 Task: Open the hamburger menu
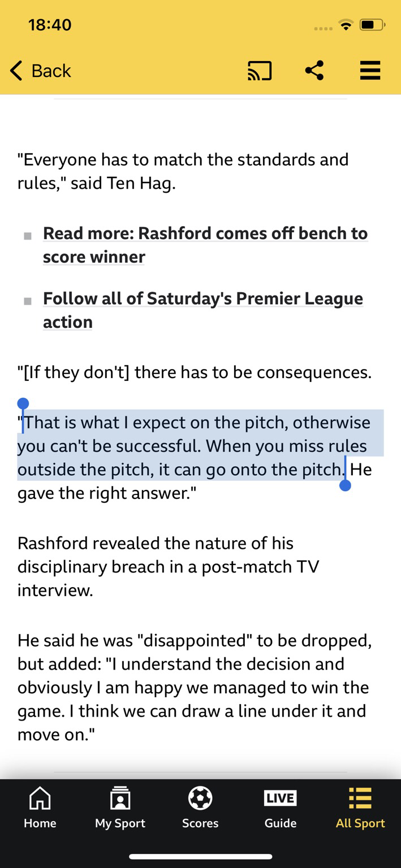tap(370, 71)
